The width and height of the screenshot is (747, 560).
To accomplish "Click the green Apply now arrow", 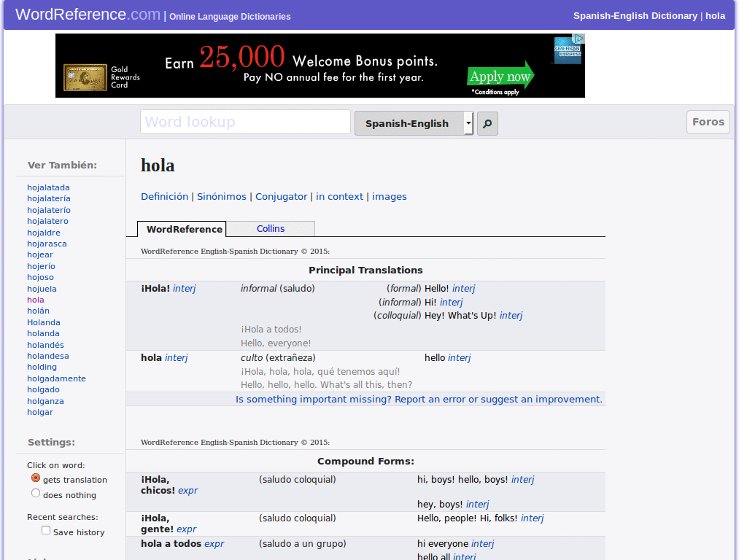I will (x=500, y=76).
